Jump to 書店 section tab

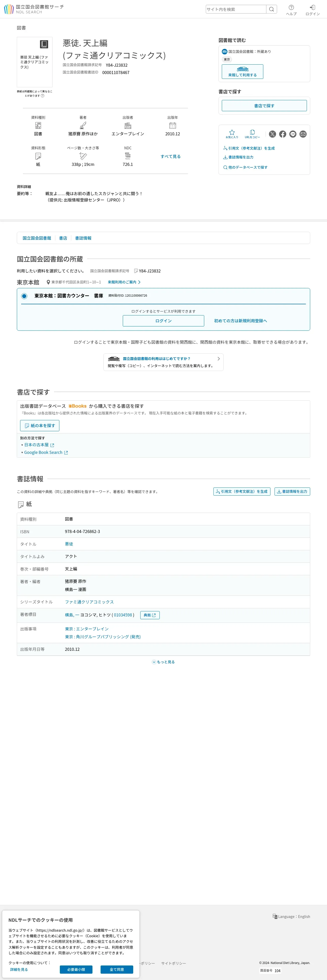tap(63, 238)
